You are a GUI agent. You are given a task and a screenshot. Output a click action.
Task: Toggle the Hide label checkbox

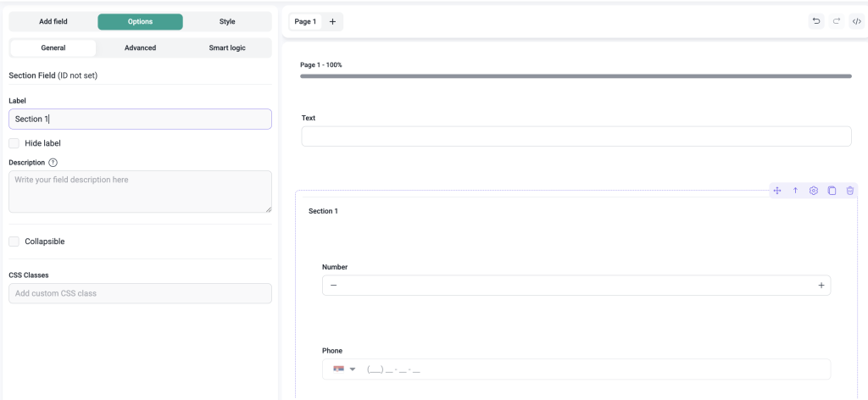[14, 143]
